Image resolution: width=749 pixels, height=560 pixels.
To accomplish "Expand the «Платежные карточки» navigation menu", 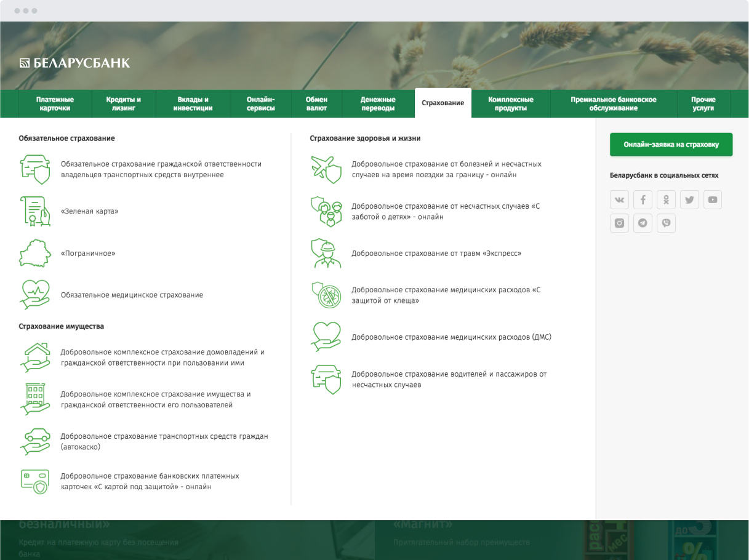I will pyautogui.click(x=55, y=104).
